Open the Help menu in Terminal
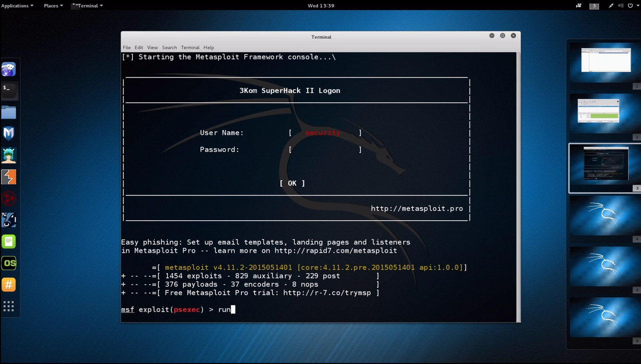Image resolution: width=641 pixels, height=364 pixels. 208,47
